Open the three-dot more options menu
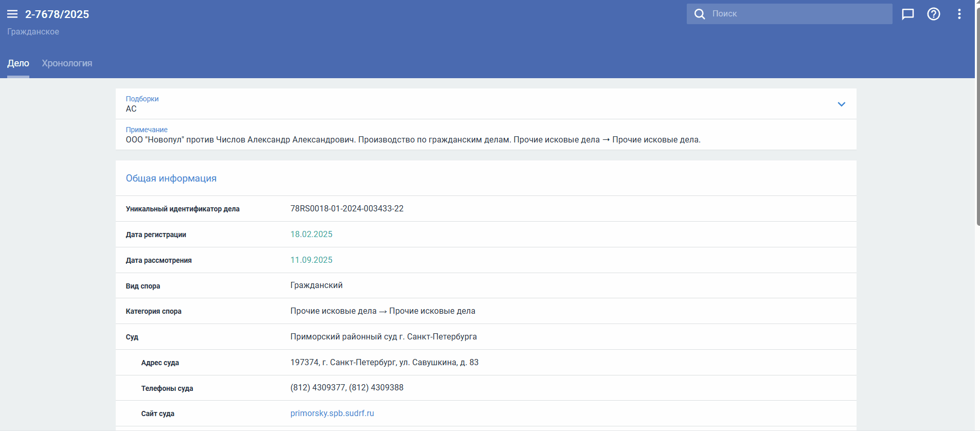The width and height of the screenshot is (980, 431). pos(959,14)
